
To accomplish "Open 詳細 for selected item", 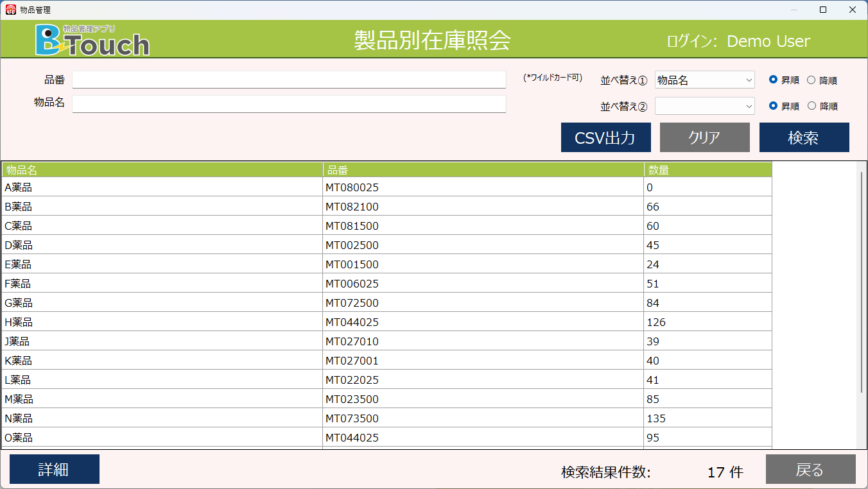I will [55, 469].
